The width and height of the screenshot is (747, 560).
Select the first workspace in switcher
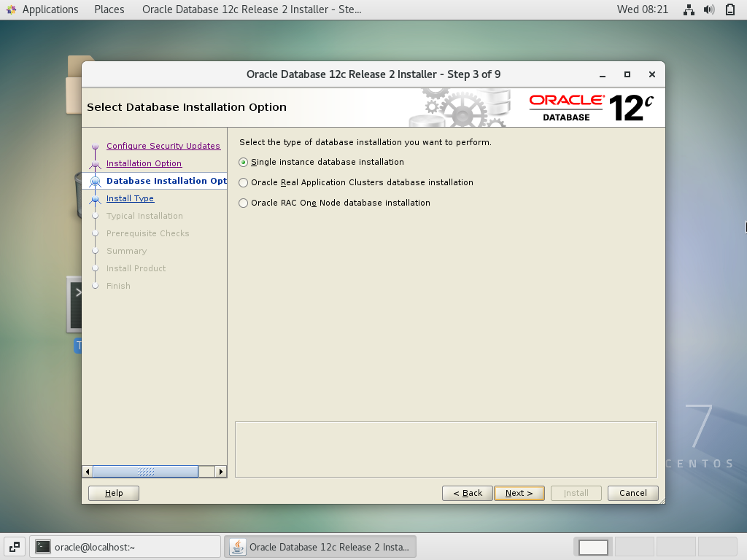(593, 547)
